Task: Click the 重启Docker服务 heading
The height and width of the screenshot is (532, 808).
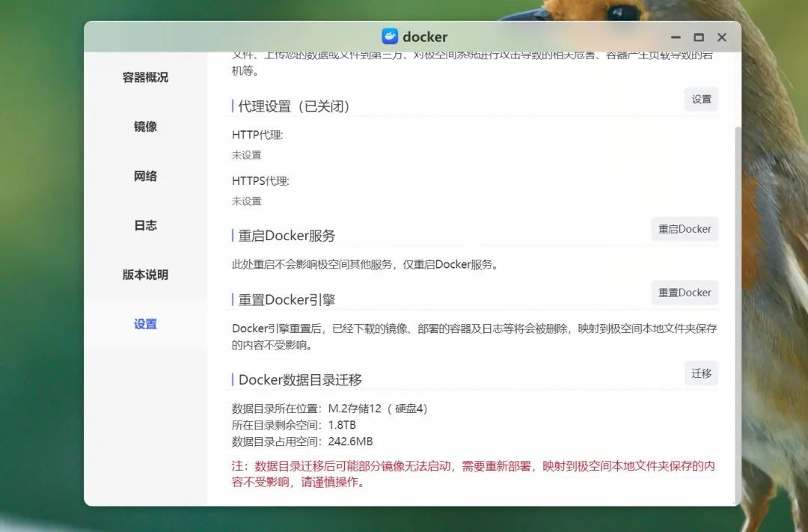Action: pos(287,236)
